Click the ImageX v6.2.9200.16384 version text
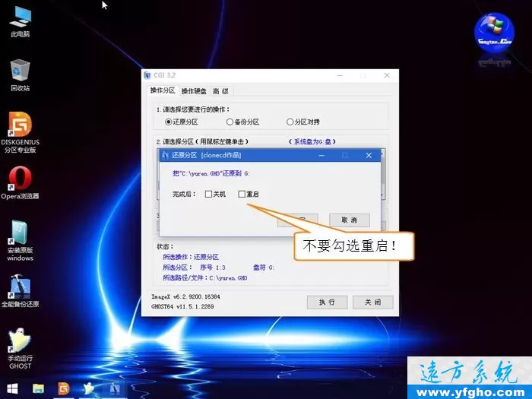This screenshot has width=532, height=399. tap(185, 296)
